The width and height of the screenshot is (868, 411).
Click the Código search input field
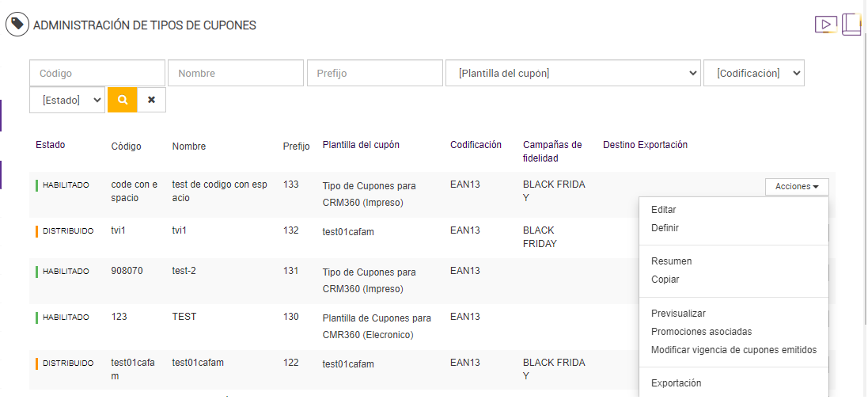tap(97, 73)
